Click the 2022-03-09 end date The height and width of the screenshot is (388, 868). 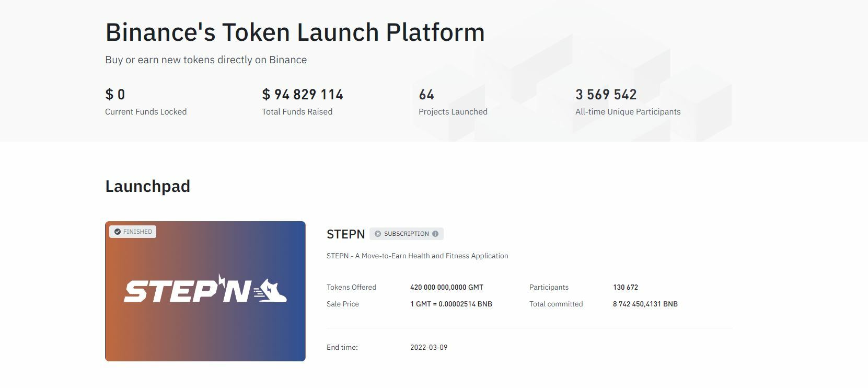(429, 347)
